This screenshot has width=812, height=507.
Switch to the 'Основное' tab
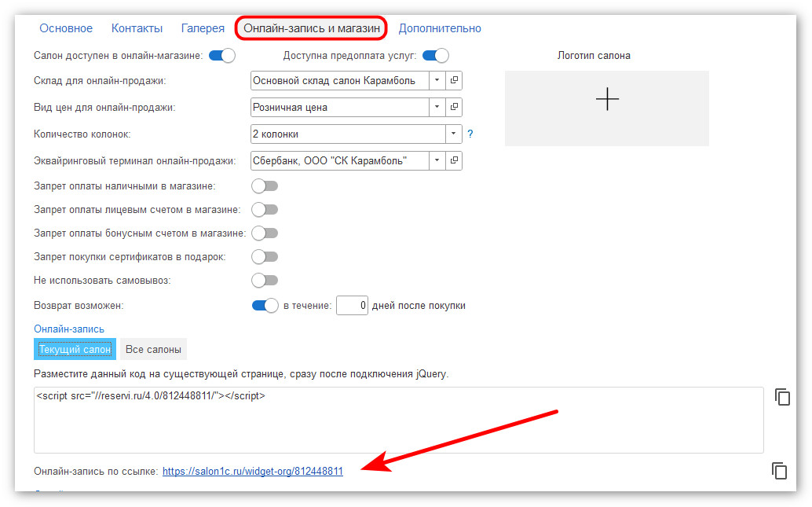click(x=66, y=28)
